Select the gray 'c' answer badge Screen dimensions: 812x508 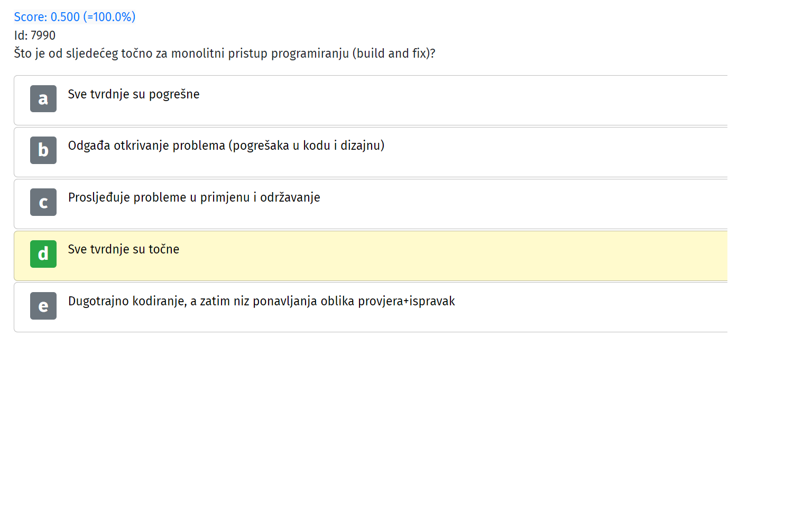[43, 202]
